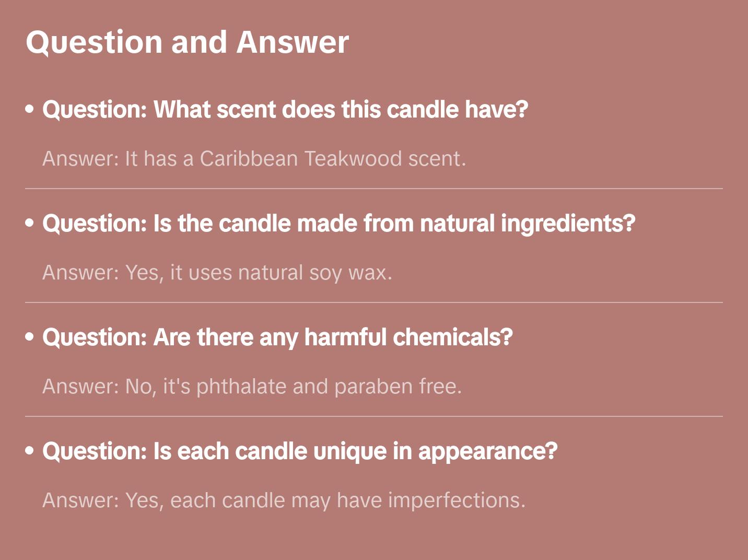The image size is (748, 560).
Task: Expand "Is the candle made from natural ingredients?"
Action: [x=338, y=224]
